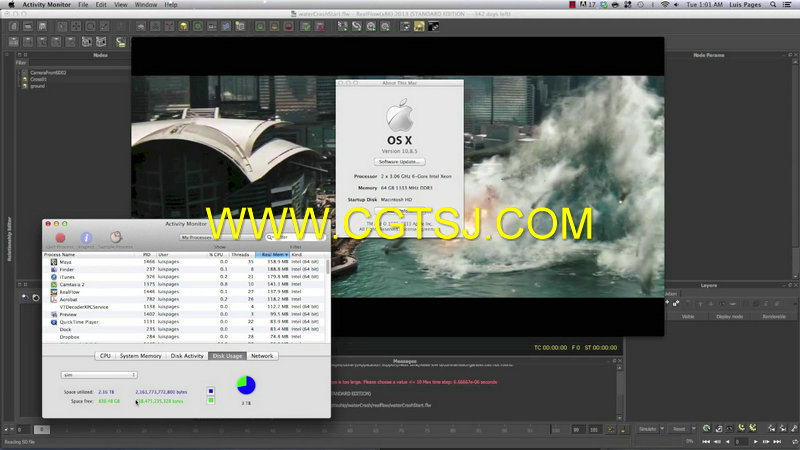This screenshot has height=450, width=800.
Task: Click Quit Process red icon in Activity Monitor
Action: coord(60,238)
